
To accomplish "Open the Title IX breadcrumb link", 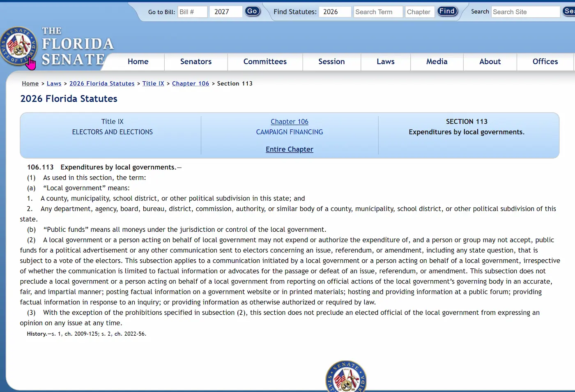I will click(x=153, y=83).
